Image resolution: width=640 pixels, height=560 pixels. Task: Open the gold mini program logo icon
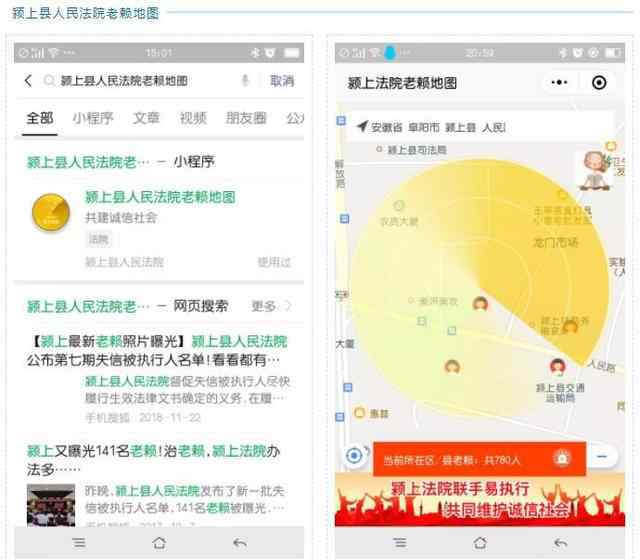tap(51, 213)
